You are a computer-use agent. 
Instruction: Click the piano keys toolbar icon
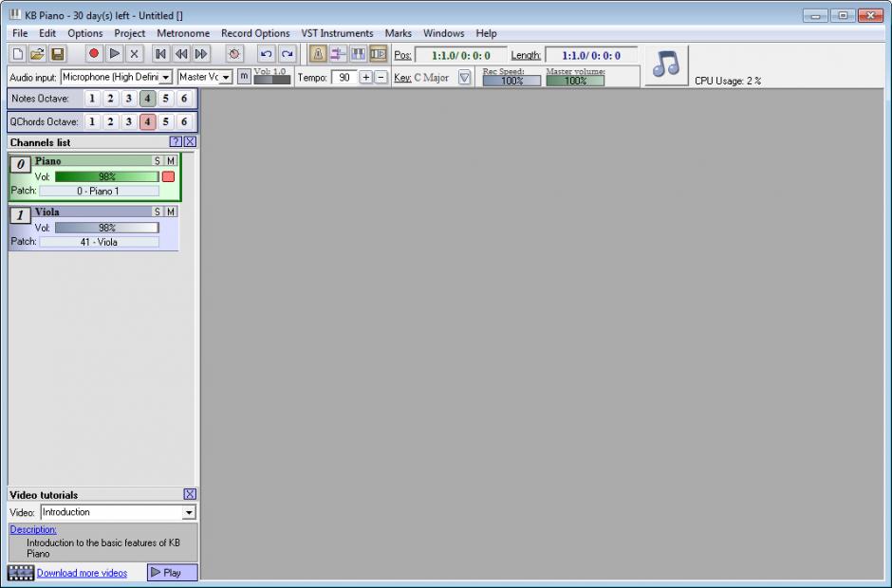tap(358, 54)
